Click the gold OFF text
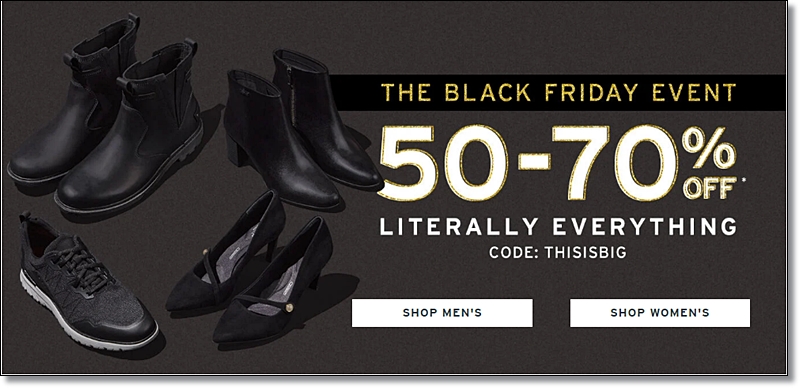Screen dimensions: 800x388 pyautogui.click(x=709, y=187)
